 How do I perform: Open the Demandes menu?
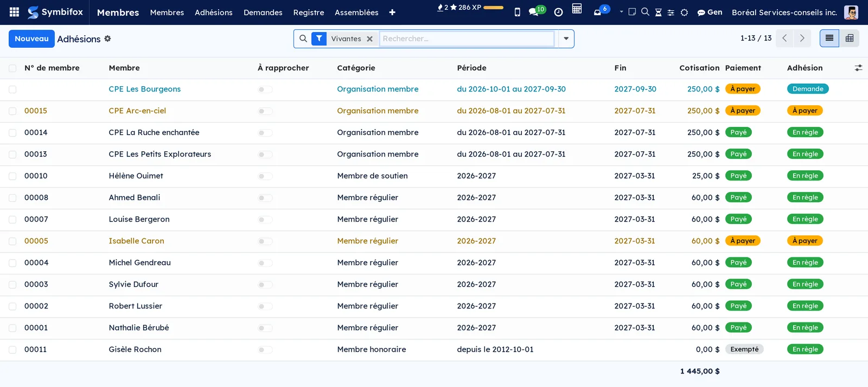pos(263,12)
